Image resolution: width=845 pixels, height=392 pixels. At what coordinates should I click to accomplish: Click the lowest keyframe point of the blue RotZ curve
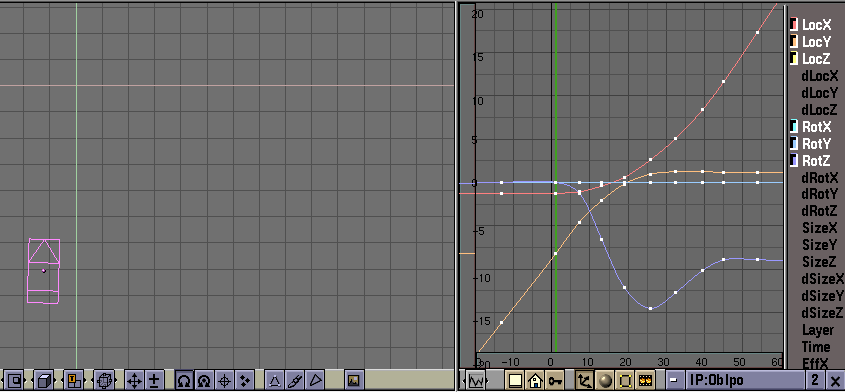650,308
